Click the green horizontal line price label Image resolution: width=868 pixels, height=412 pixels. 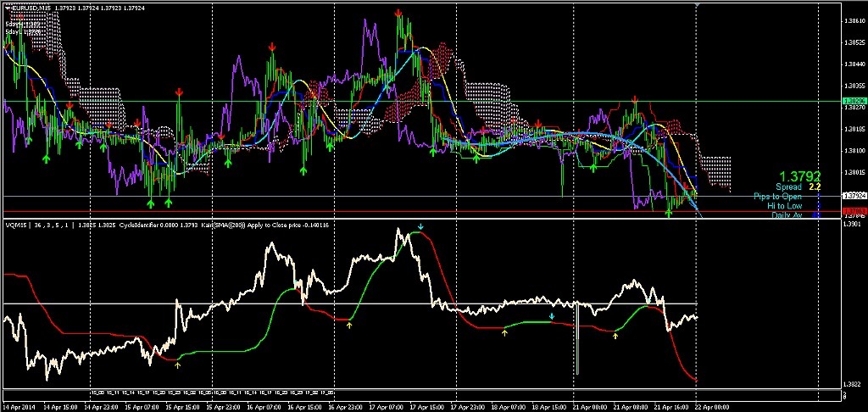tap(853, 101)
